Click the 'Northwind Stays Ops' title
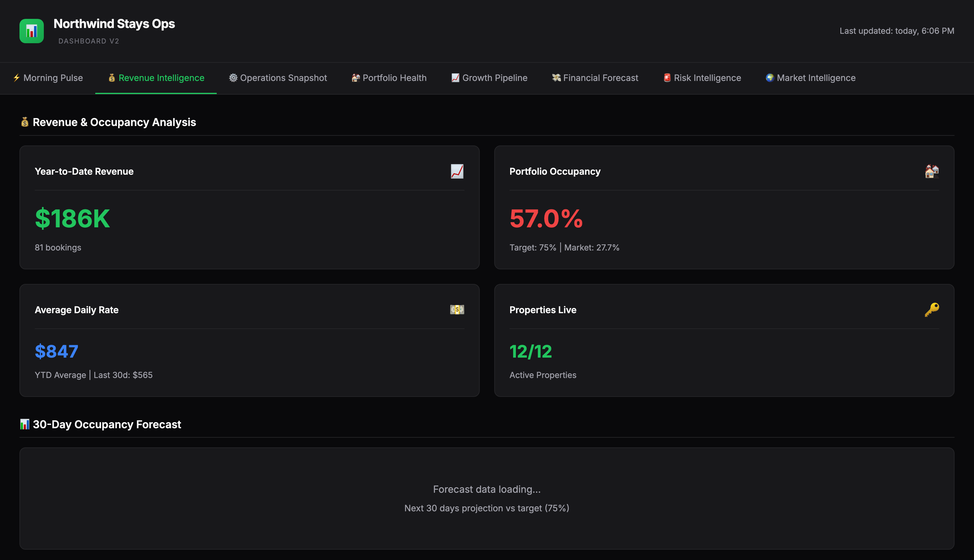 (x=114, y=24)
